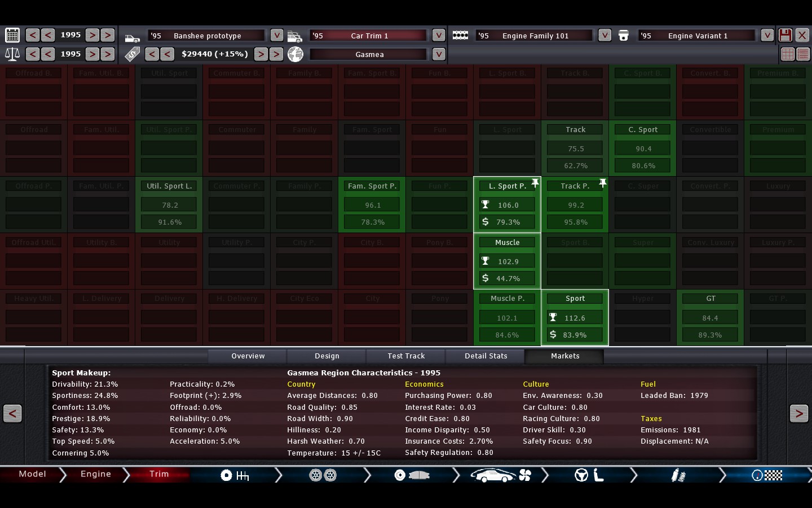Viewport: 812px width, 508px height.
Task: Go to the Model section
Action: coord(32,474)
